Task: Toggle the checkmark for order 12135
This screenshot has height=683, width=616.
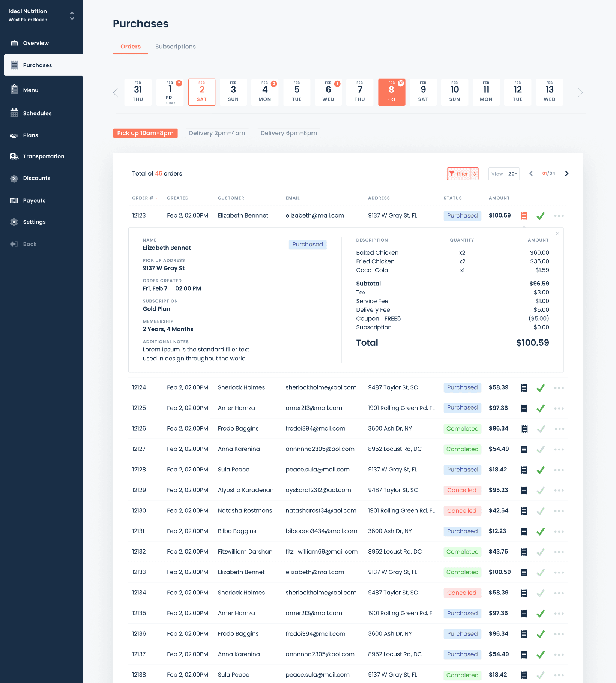Action: tap(541, 614)
